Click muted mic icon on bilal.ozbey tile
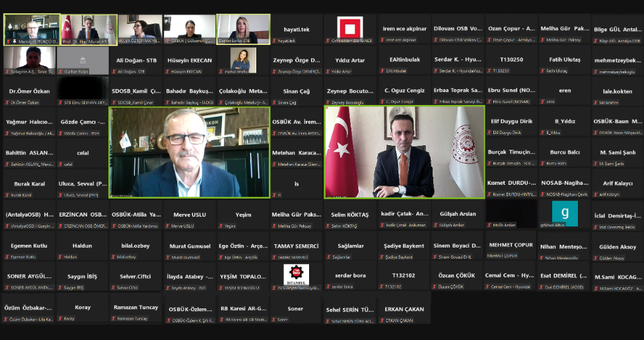The image size is (644, 340). click(x=114, y=257)
